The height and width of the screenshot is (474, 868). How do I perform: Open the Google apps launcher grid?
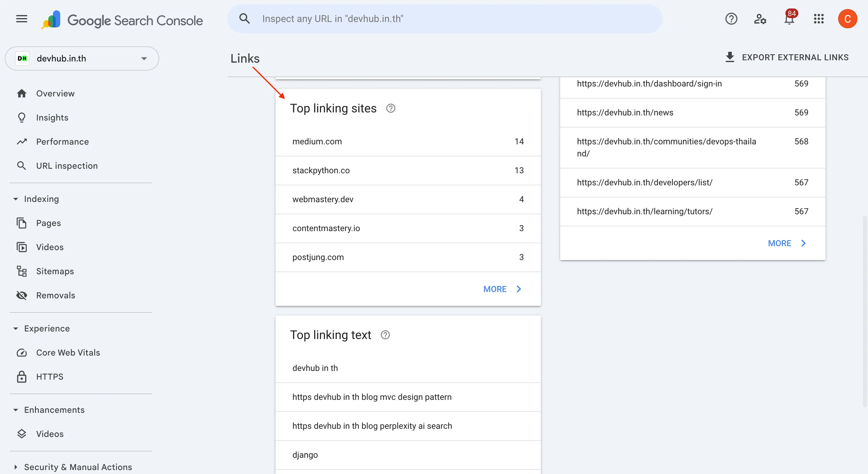pyautogui.click(x=819, y=19)
